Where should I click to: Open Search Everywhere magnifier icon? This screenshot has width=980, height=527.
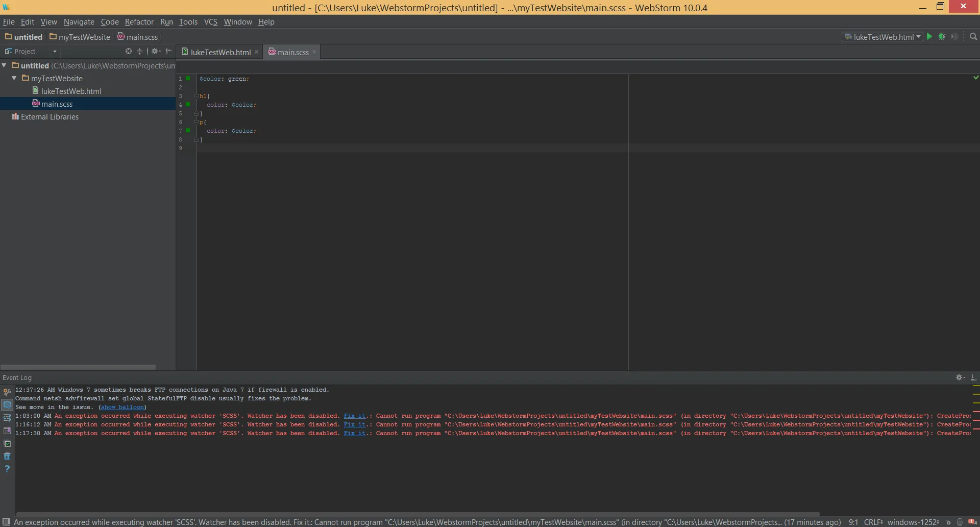(973, 37)
